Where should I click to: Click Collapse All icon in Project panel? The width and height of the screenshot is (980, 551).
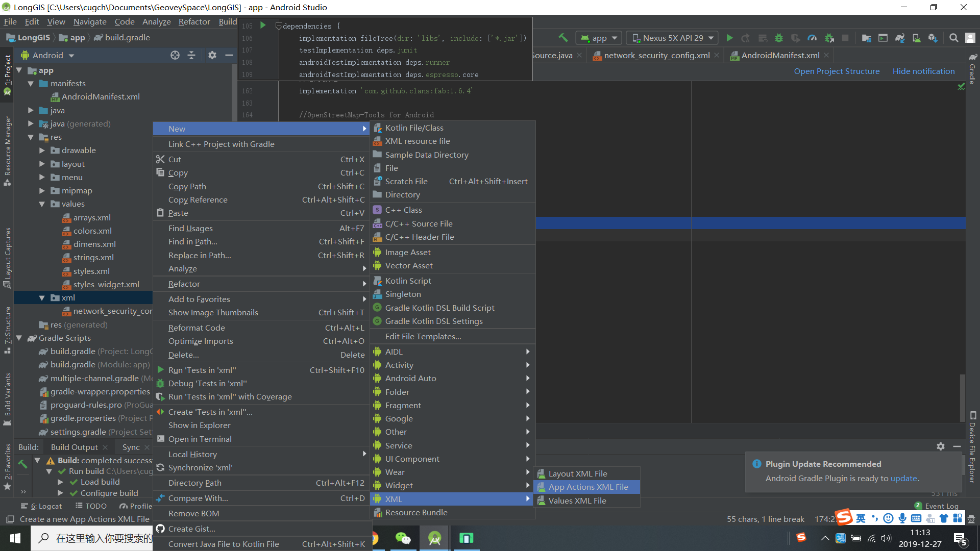191,55
